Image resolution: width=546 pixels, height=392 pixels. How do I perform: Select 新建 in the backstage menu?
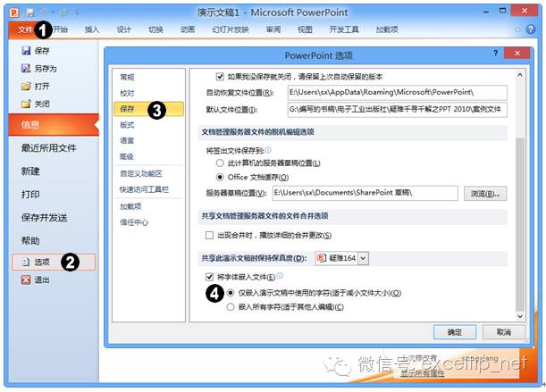pos(30,171)
